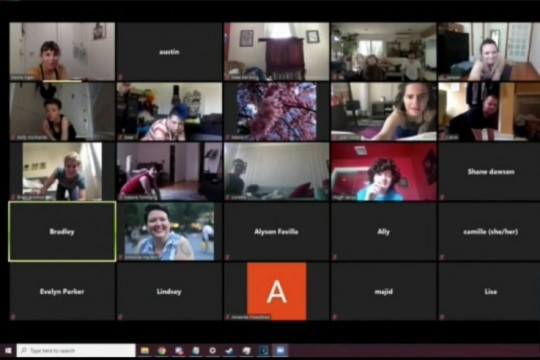The height and width of the screenshot is (360, 540).
Task: Select the highlighted 'Bradley' speaker name
Action: coord(62,232)
